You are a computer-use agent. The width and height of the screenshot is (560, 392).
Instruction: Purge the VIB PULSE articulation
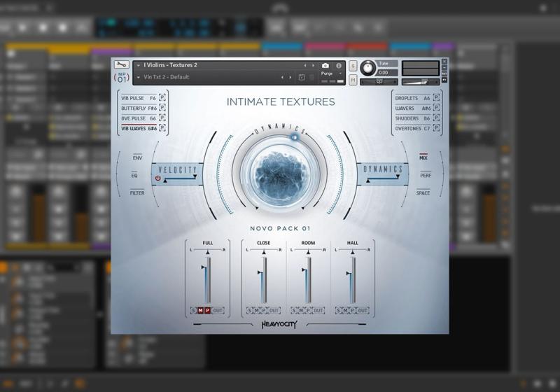point(162,97)
